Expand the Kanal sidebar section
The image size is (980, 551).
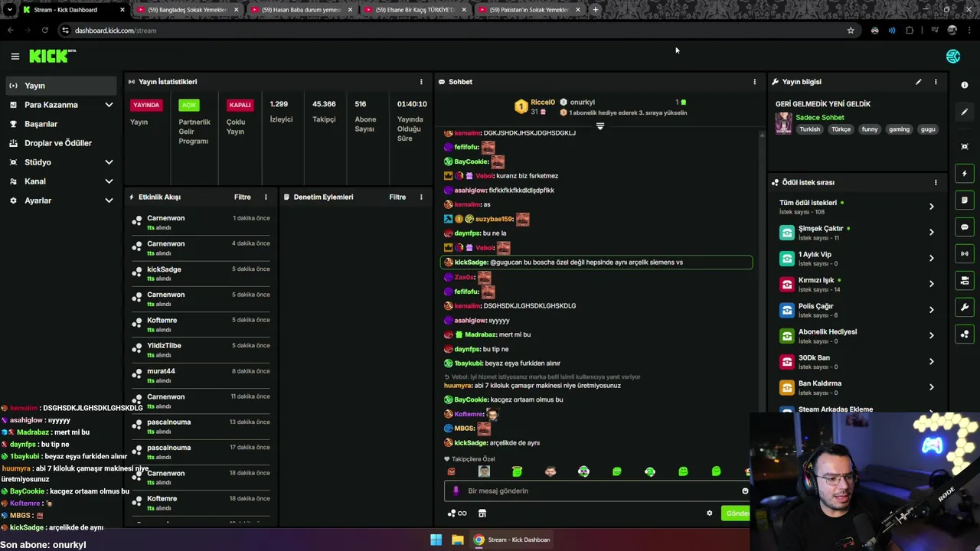click(109, 181)
